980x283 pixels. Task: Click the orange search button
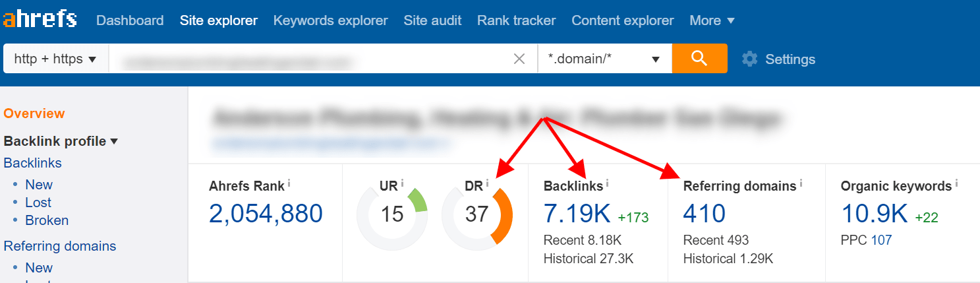(699, 59)
